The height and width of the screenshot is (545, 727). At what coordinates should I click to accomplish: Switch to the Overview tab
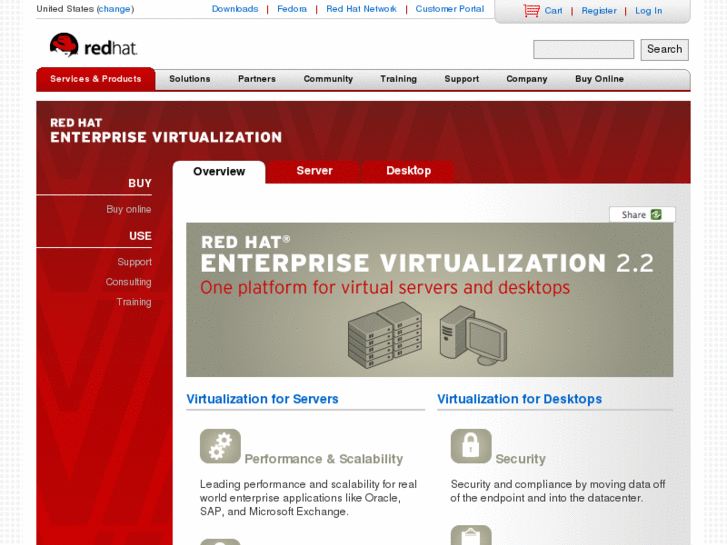[x=219, y=172]
